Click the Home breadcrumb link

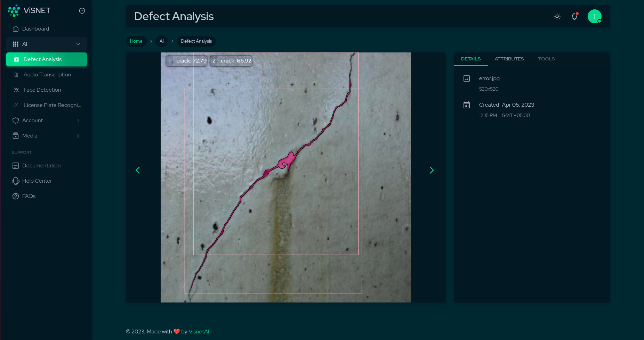click(136, 41)
